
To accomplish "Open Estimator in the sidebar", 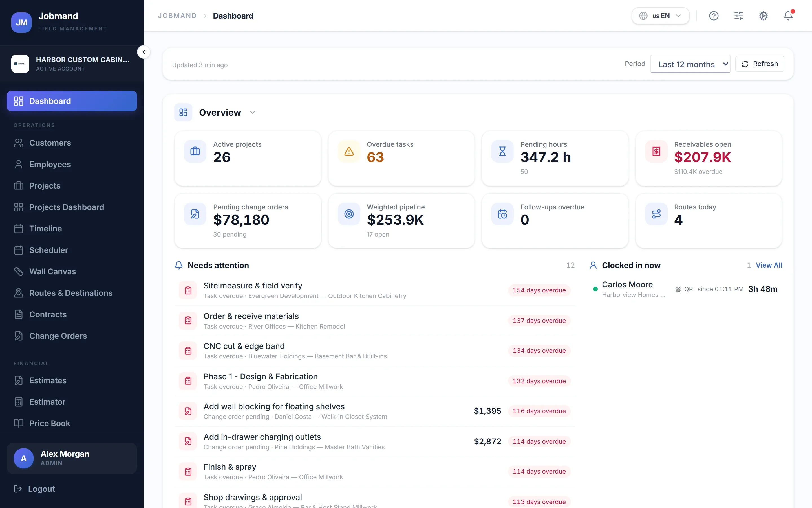I will point(72,402).
